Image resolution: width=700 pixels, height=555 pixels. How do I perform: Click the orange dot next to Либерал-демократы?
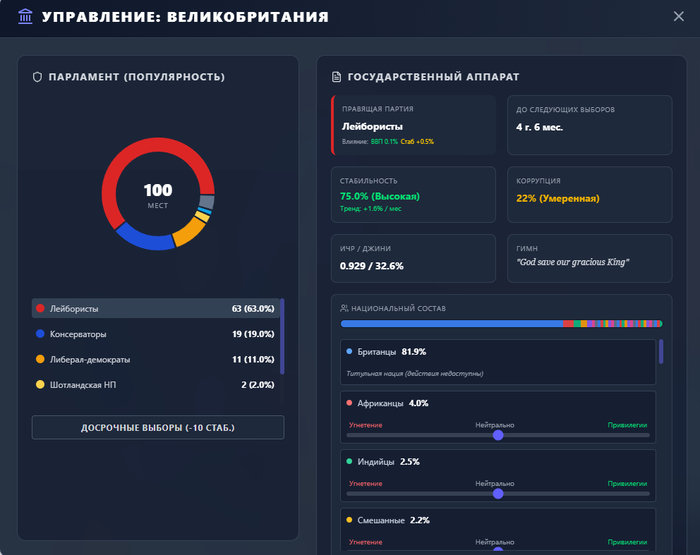[x=40, y=359]
